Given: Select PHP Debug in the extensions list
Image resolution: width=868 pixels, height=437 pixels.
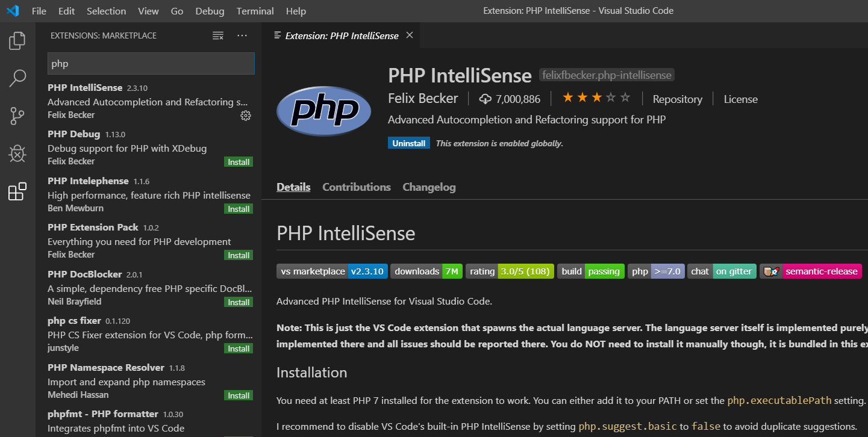Looking at the screenshot, I should pos(149,148).
